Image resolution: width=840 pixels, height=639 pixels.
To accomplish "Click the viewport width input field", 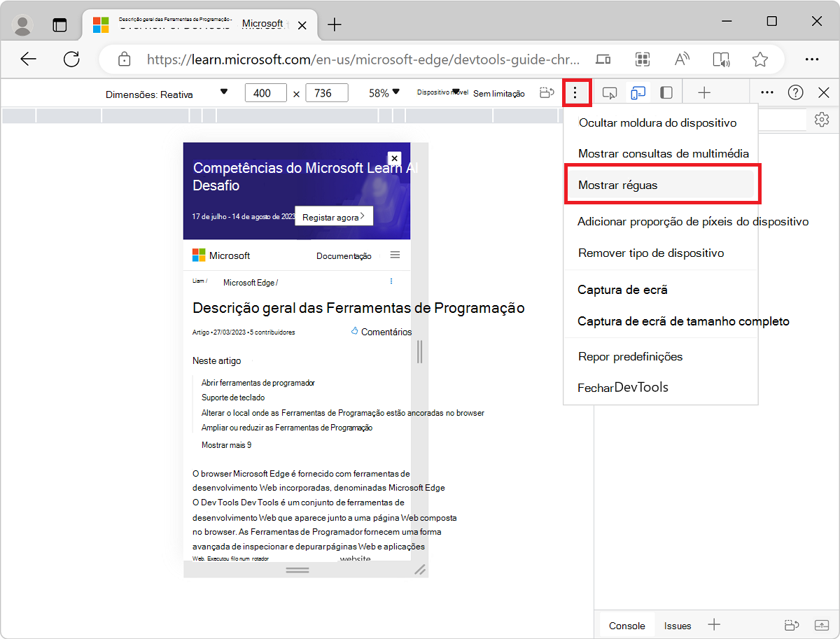I will [265, 92].
